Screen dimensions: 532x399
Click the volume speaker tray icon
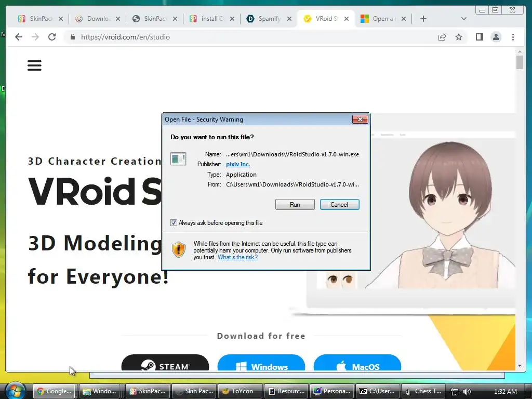[x=467, y=392]
